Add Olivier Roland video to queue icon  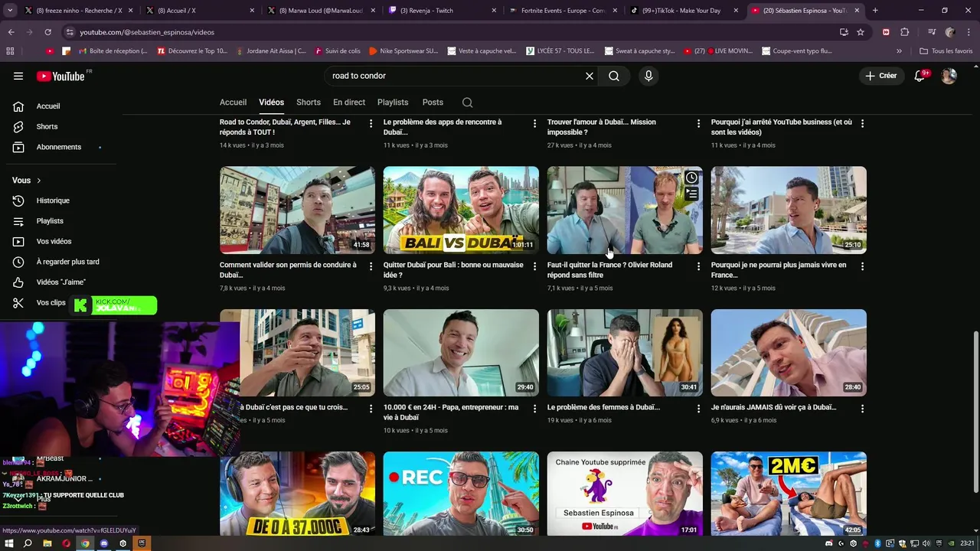(x=691, y=194)
